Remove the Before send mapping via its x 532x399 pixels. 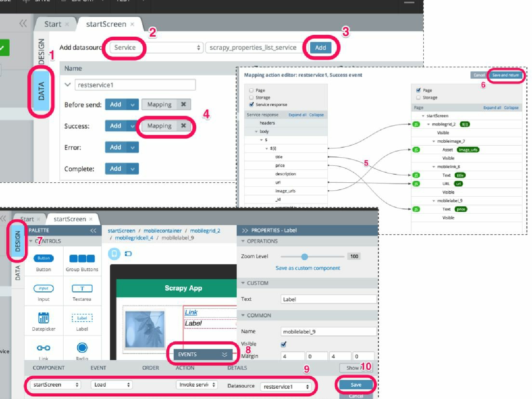(184, 104)
